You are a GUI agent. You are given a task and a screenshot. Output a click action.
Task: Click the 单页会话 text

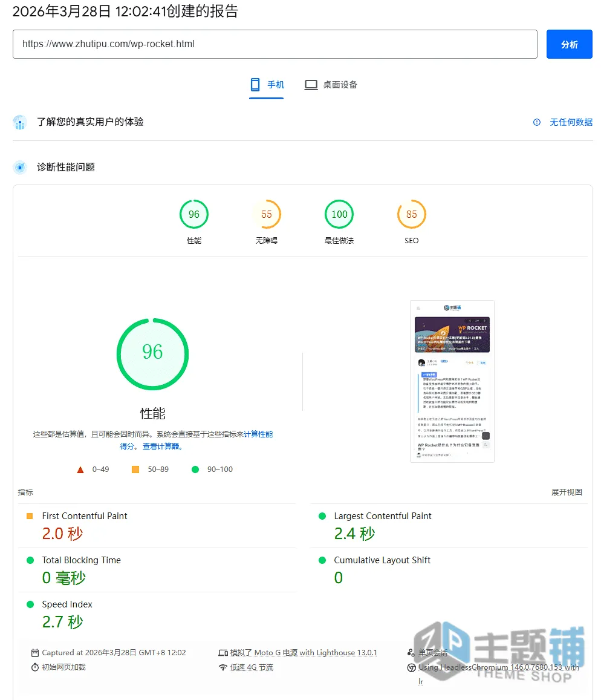coord(433,653)
